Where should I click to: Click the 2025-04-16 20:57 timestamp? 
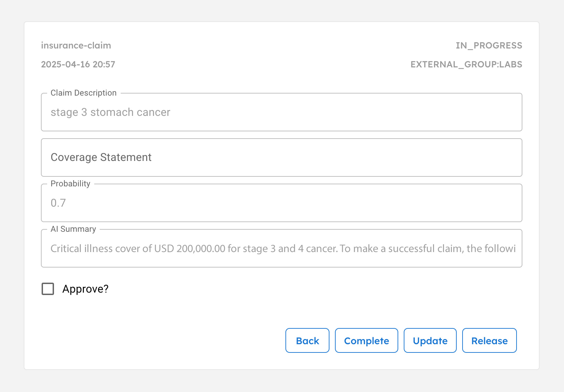(78, 64)
